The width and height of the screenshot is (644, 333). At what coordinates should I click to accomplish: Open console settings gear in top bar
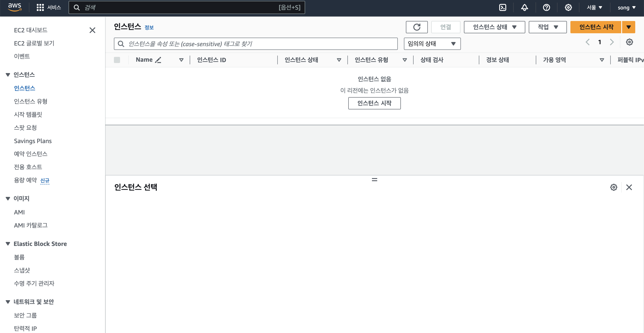pyautogui.click(x=568, y=7)
